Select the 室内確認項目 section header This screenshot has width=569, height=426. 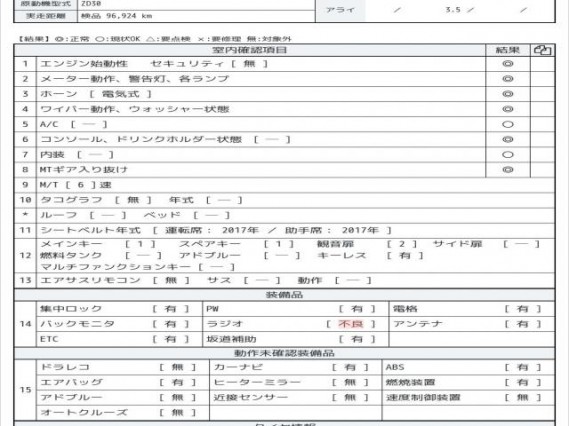coord(249,50)
